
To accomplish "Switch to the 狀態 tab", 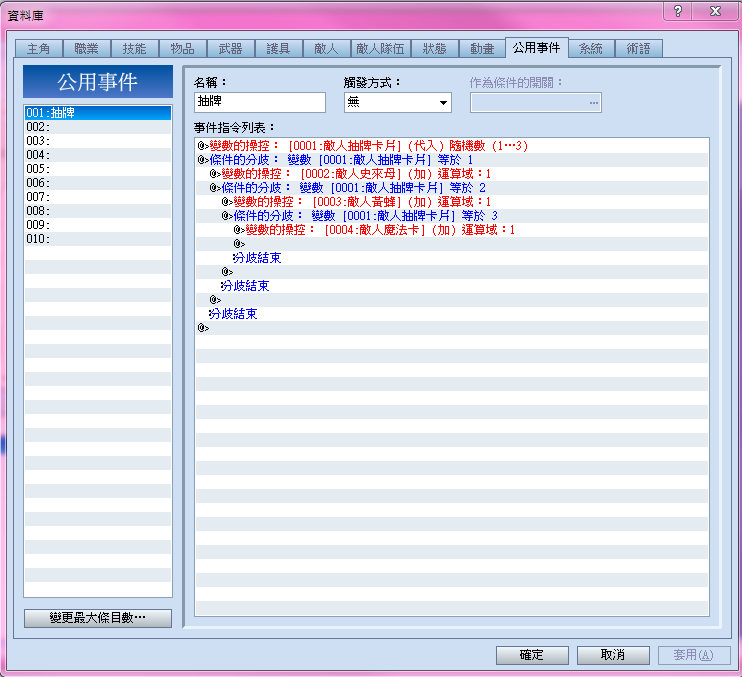I will coord(434,48).
